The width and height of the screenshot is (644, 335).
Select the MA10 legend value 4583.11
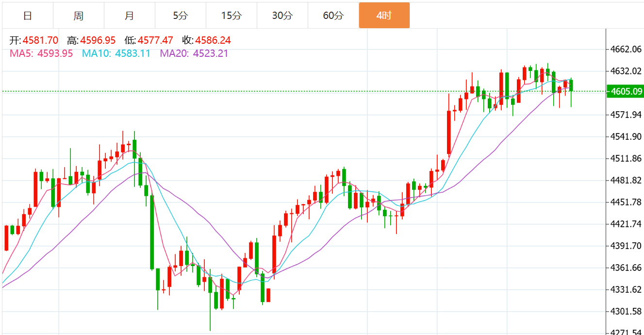point(132,53)
